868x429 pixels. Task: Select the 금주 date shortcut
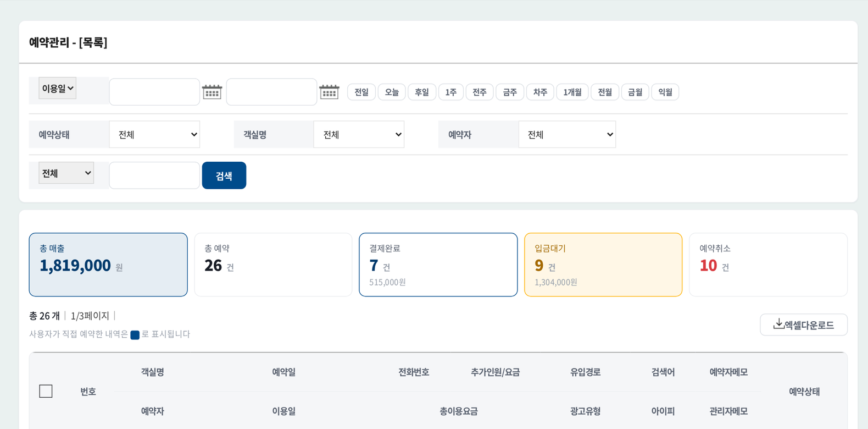pos(510,92)
